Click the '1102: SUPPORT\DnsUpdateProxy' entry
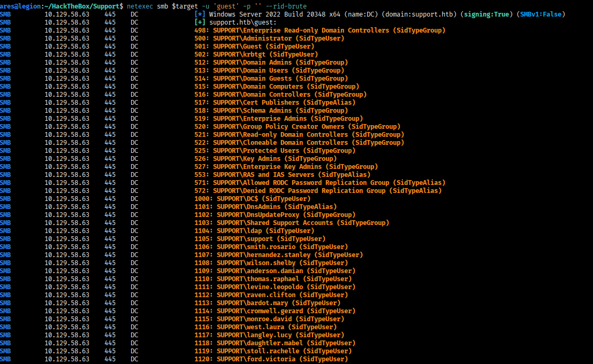593x364 pixels. [275, 215]
